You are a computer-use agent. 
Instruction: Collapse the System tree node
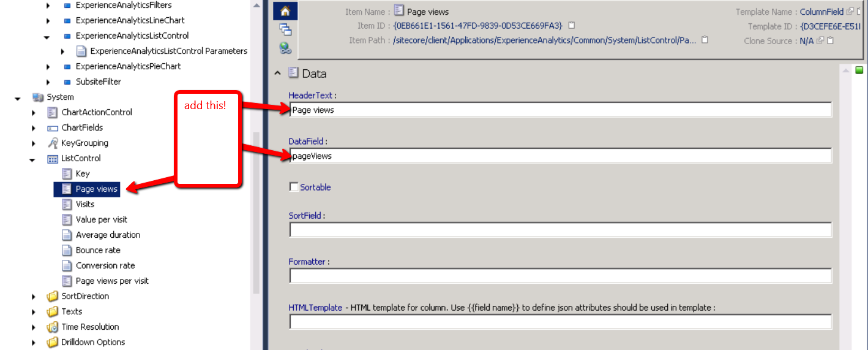pos(18,97)
